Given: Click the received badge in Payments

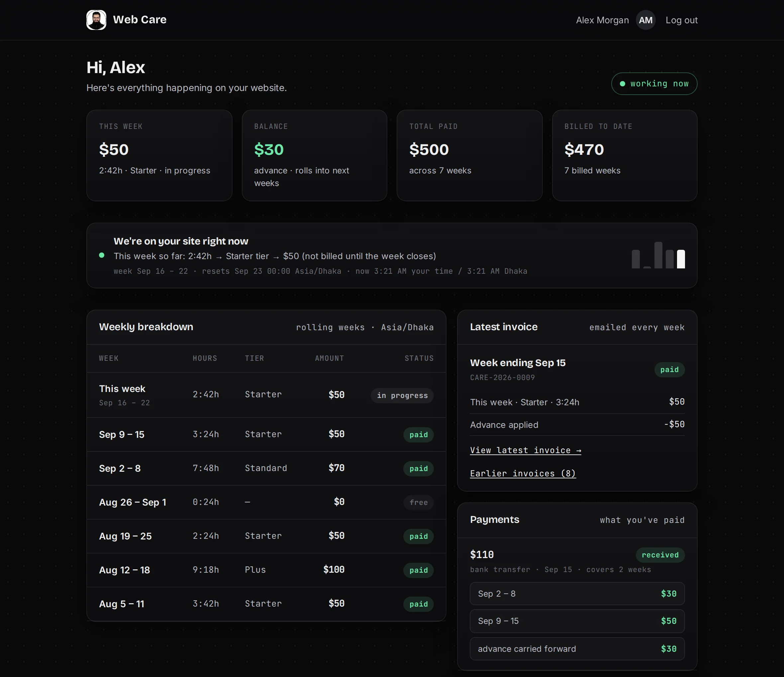Looking at the screenshot, I should click(x=660, y=555).
